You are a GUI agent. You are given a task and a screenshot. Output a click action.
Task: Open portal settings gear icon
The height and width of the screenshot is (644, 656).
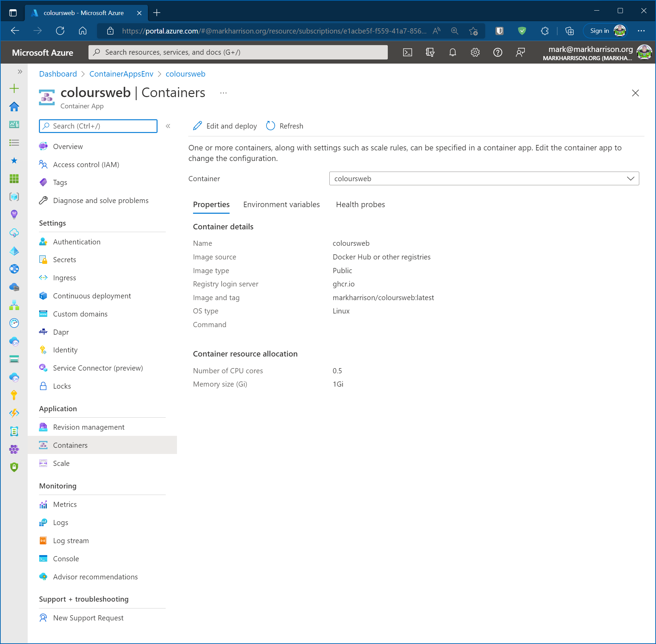coord(475,52)
